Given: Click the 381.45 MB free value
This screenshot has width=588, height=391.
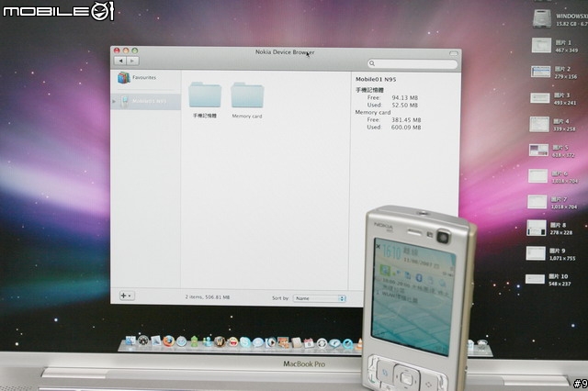Looking at the screenshot, I should 406,120.
